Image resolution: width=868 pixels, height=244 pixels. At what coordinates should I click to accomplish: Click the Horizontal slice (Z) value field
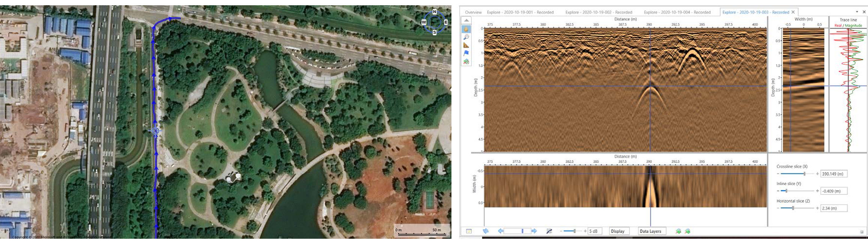click(833, 208)
